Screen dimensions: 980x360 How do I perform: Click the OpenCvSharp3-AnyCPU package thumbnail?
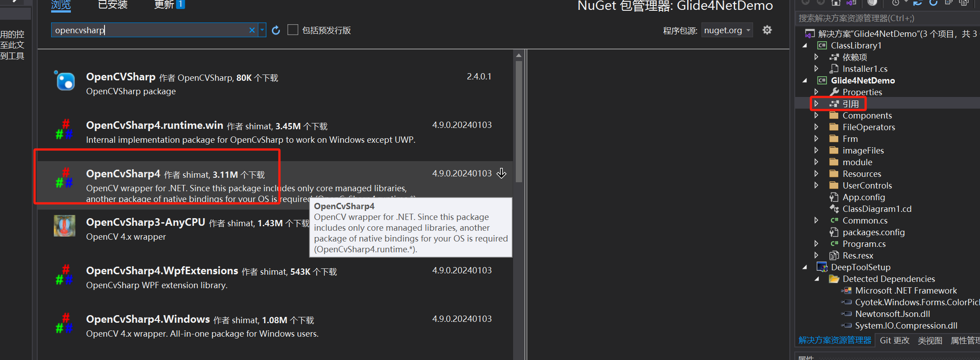pyautogui.click(x=65, y=226)
